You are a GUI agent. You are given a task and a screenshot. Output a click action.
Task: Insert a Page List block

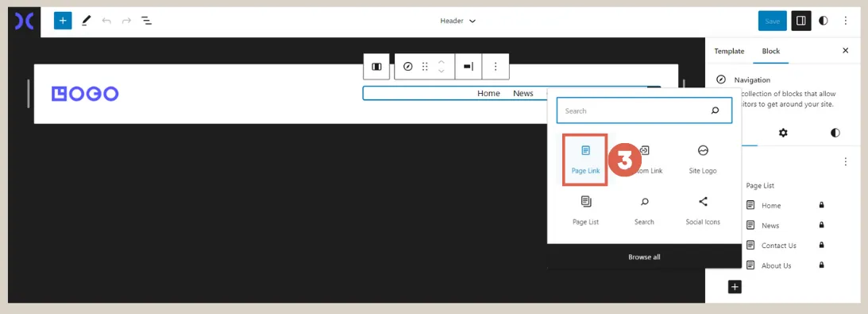585,211
